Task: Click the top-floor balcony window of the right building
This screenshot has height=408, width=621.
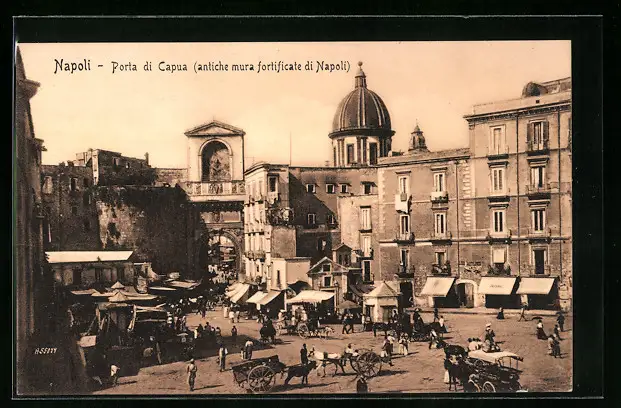Action: [x=537, y=135]
